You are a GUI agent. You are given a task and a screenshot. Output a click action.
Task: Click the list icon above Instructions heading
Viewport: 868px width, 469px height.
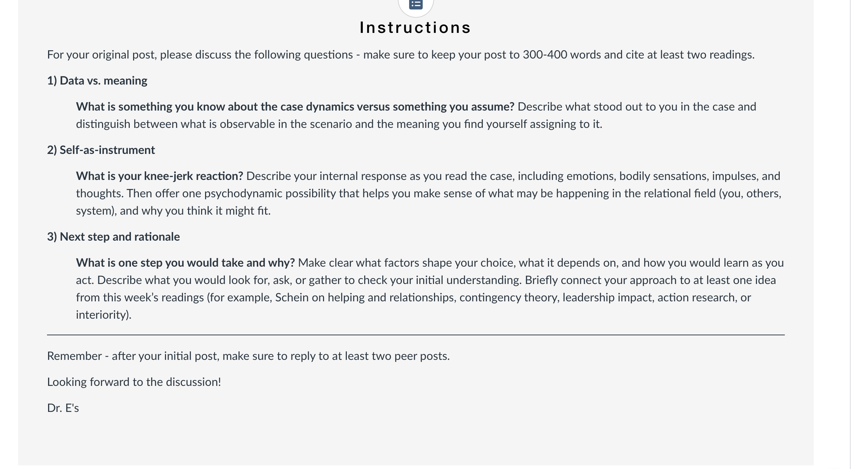coord(416,4)
